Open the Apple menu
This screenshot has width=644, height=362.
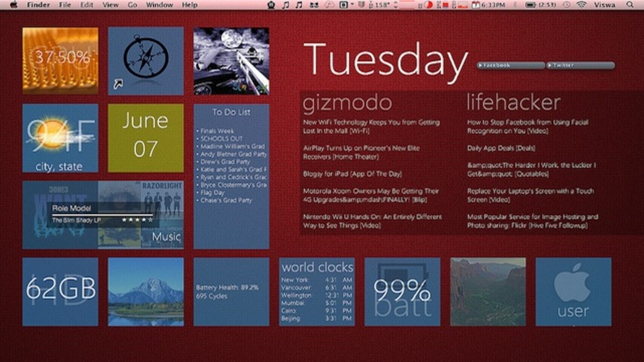coord(13,5)
